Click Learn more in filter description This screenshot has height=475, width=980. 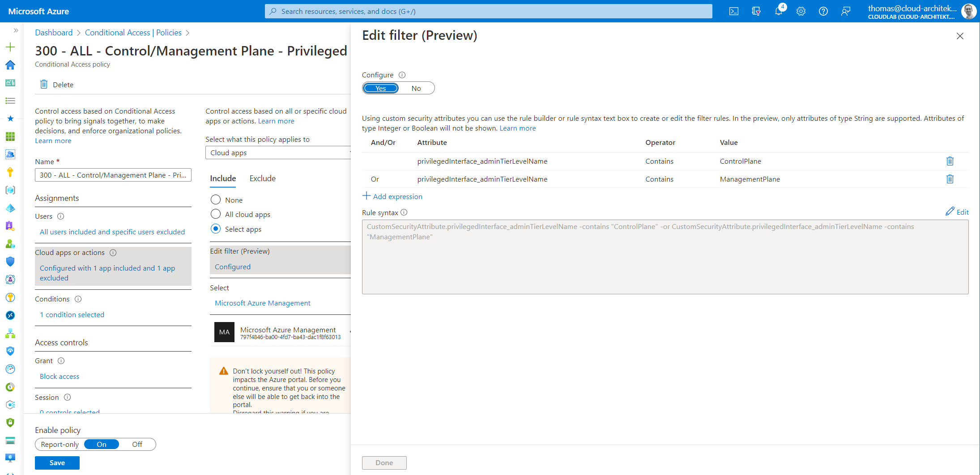point(518,128)
